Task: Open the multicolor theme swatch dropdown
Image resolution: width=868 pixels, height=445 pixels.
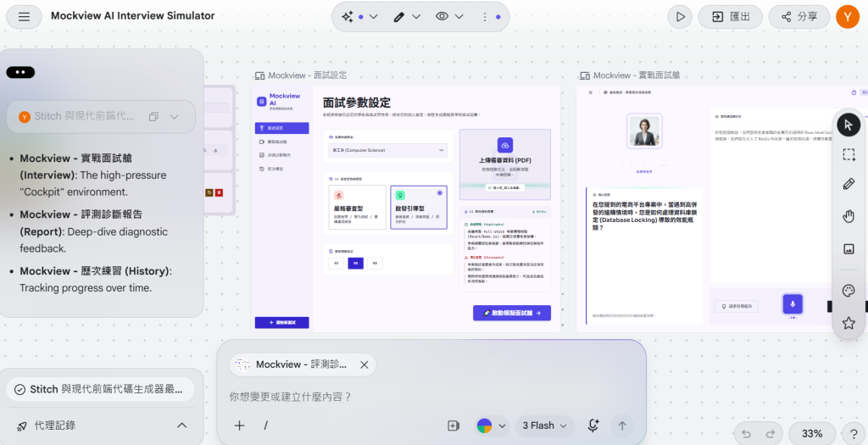Action: (492, 426)
